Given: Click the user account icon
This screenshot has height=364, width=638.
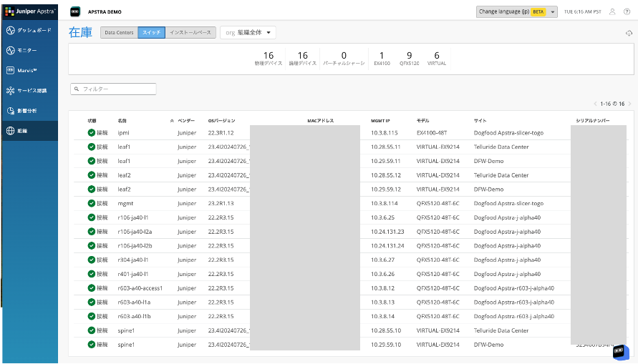Looking at the screenshot, I should pyautogui.click(x=611, y=12).
